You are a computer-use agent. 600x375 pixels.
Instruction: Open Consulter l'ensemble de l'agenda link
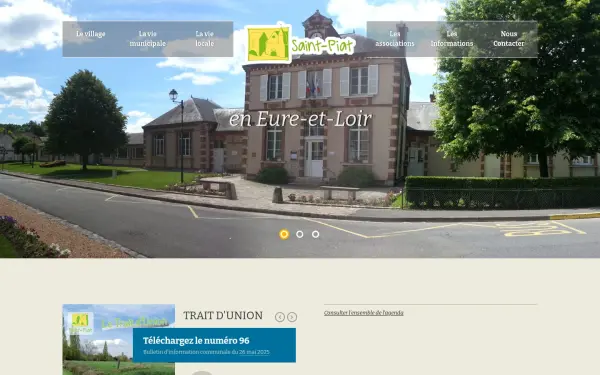[364, 313]
